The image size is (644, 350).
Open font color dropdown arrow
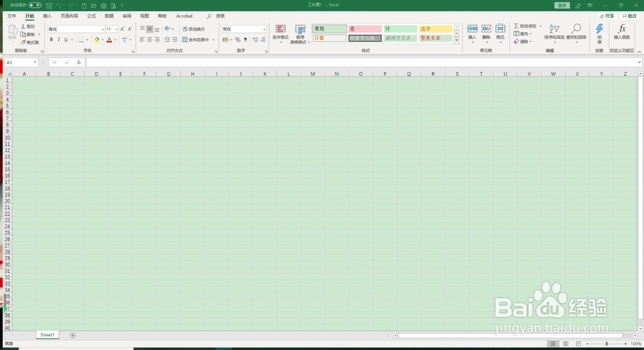click(x=115, y=40)
